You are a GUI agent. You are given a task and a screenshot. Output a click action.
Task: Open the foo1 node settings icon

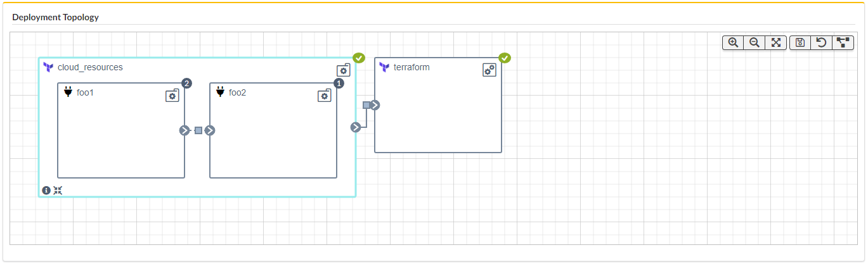(172, 96)
